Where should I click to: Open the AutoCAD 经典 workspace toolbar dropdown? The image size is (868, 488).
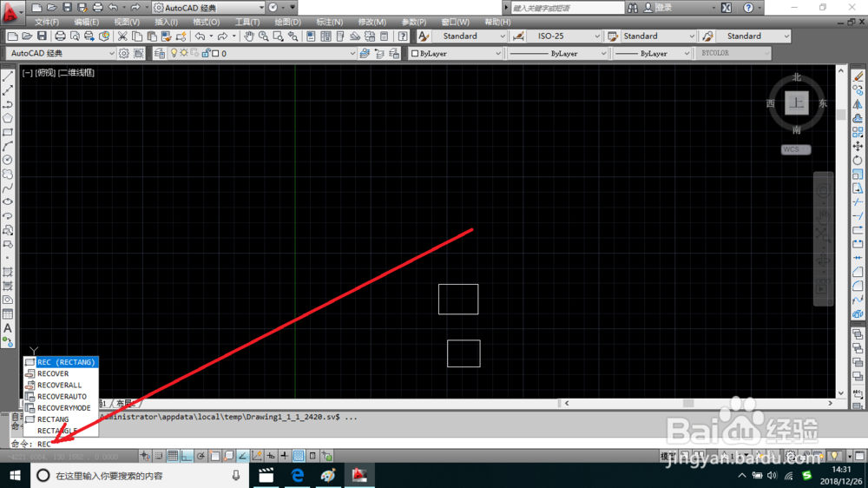tap(61, 53)
